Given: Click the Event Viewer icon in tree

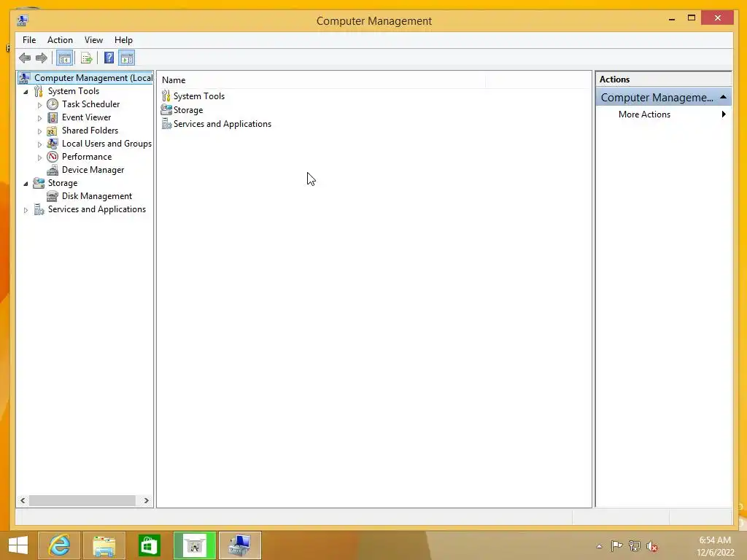Looking at the screenshot, I should pyautogui.click(x=53, y=117).
